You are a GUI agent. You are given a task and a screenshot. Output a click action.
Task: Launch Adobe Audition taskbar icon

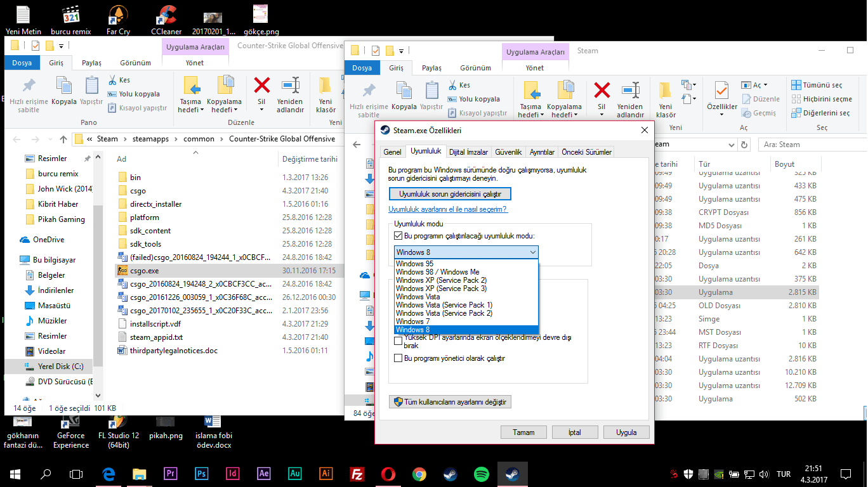point(295,474)
